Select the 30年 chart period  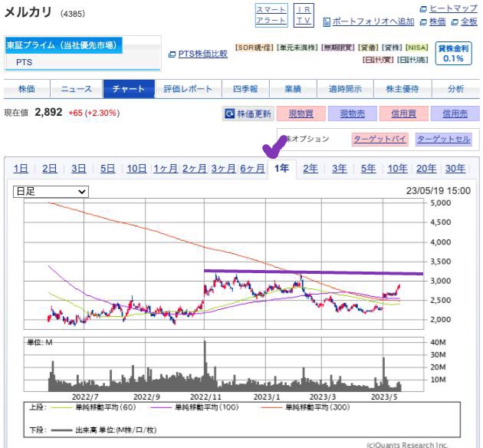coord(455,169)
